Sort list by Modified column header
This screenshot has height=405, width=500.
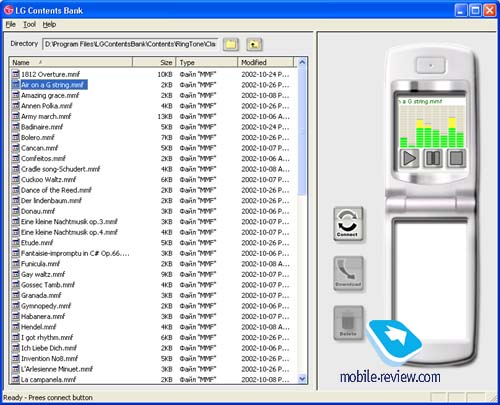pos(266,62)
